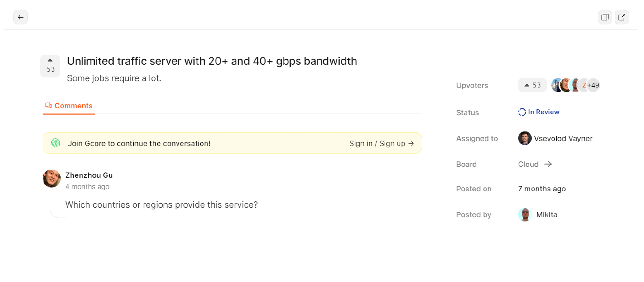Click the upvoters count 53 pill
The image size is (644, 282).
[x=532, y=85]
